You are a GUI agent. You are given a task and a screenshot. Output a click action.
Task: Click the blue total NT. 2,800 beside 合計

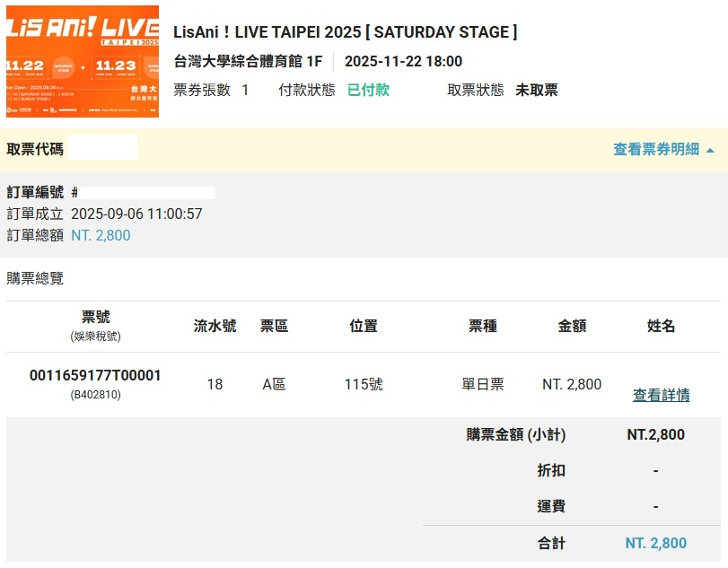click(x=655, y=543)
